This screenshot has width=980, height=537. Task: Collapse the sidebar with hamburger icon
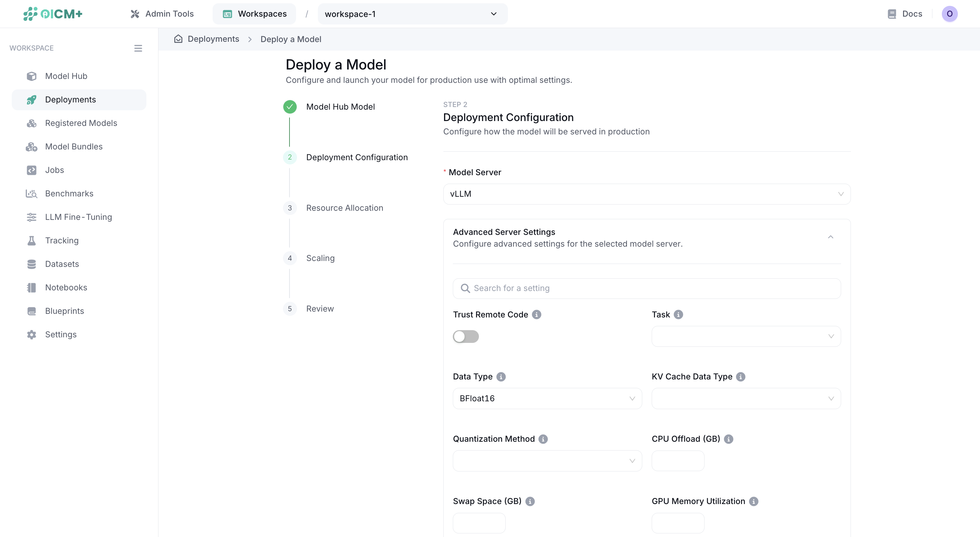click(138, 48)
